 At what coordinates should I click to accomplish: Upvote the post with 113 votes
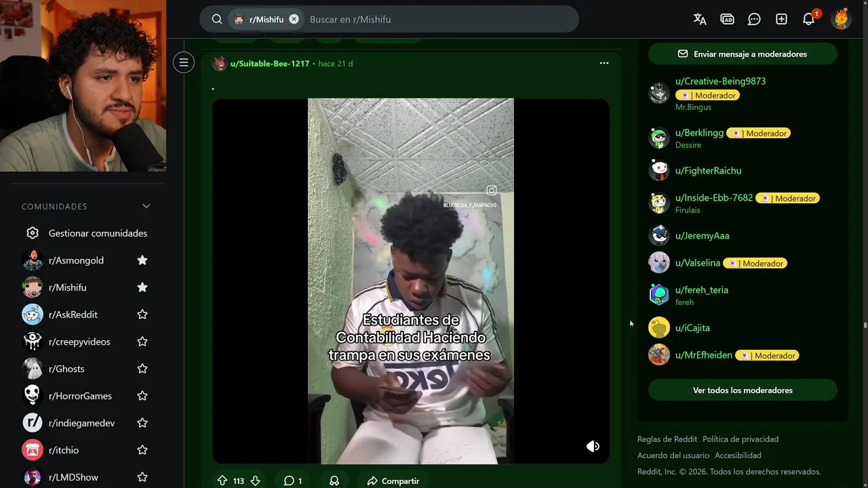click(222, 481)
